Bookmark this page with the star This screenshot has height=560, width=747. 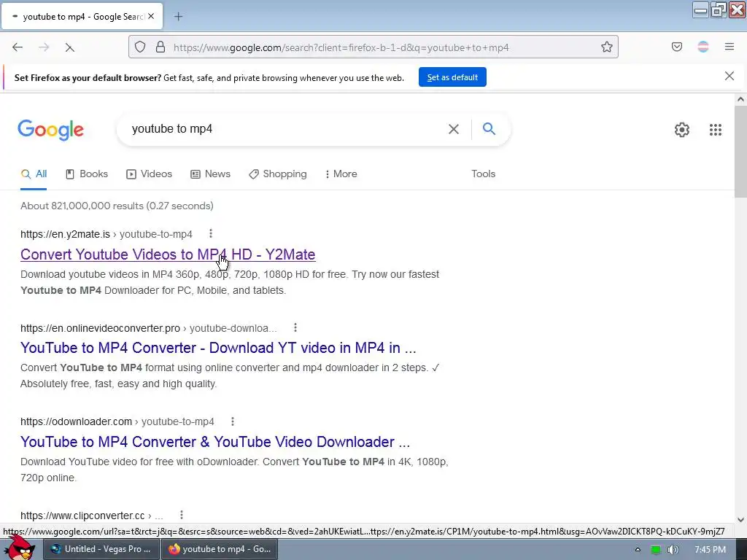(x=606, y=47)
